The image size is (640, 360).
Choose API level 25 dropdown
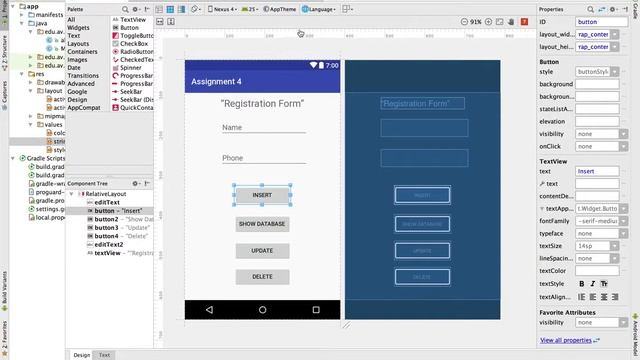pyautogui.click(x=250, y=9)
